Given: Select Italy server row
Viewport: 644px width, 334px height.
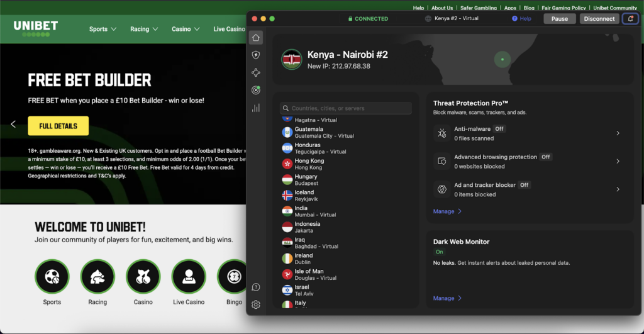Looking at the screenshot, I should point(346,304).
